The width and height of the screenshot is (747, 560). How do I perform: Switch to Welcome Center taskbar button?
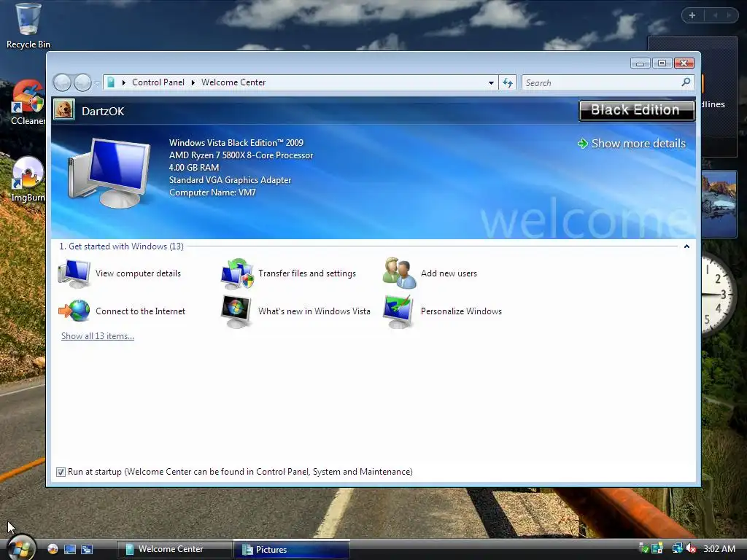[175, 549]
